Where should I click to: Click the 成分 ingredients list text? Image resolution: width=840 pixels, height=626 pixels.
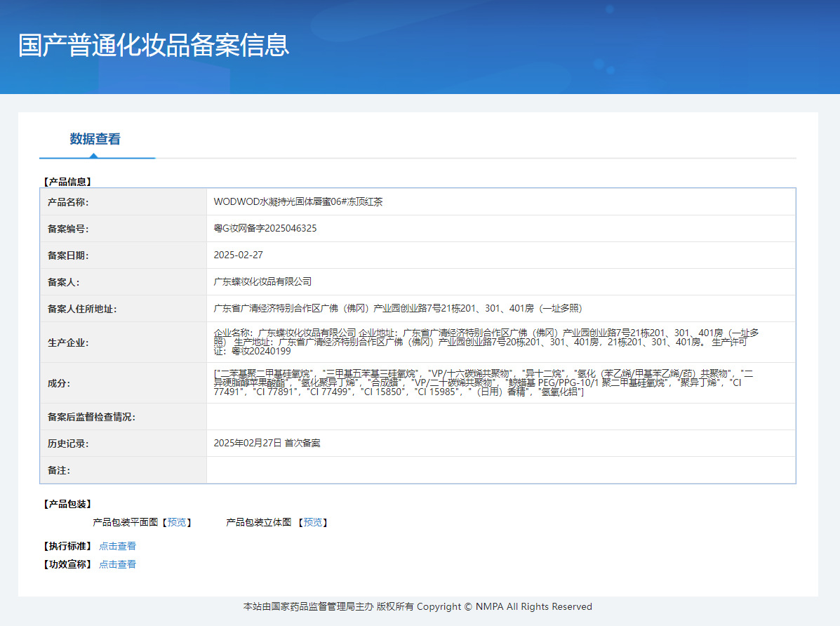click(x=484, y=382)
